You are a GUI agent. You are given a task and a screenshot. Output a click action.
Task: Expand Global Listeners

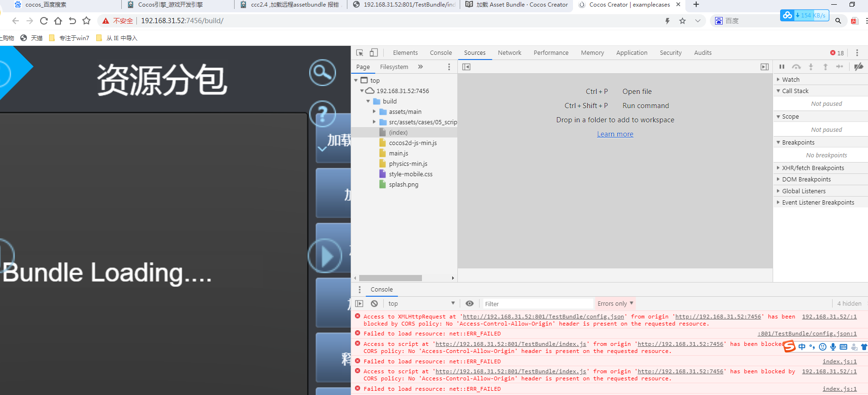[821, 191]
